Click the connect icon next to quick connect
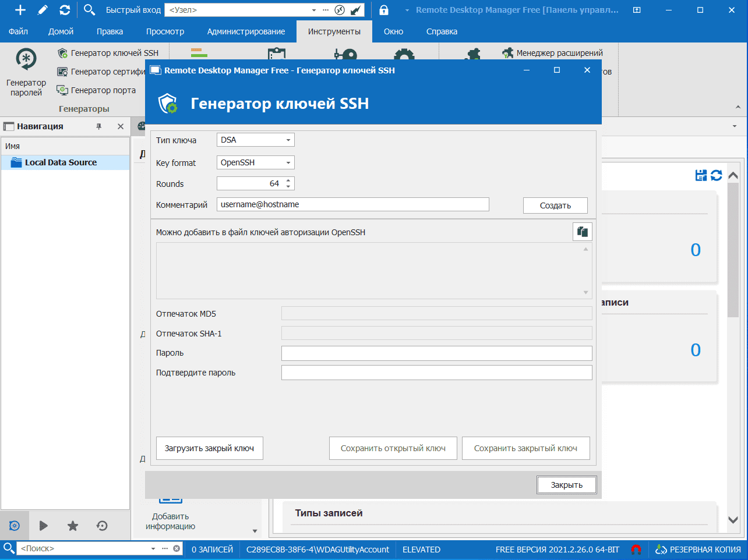 (x=355, y=10)
